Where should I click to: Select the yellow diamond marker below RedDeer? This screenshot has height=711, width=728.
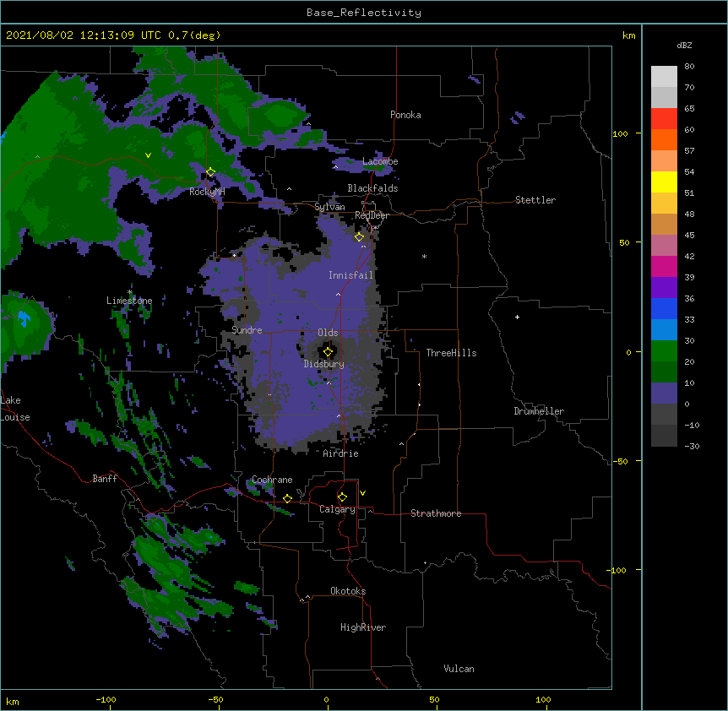[x=359, y=237]
